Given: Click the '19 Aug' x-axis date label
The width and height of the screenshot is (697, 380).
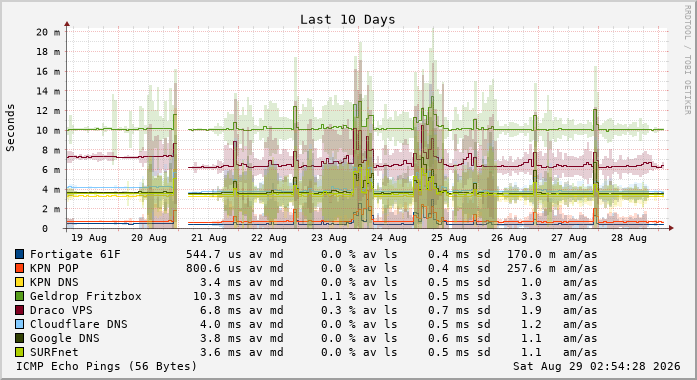Looking at the screenshot, I should tap(89, 238).
